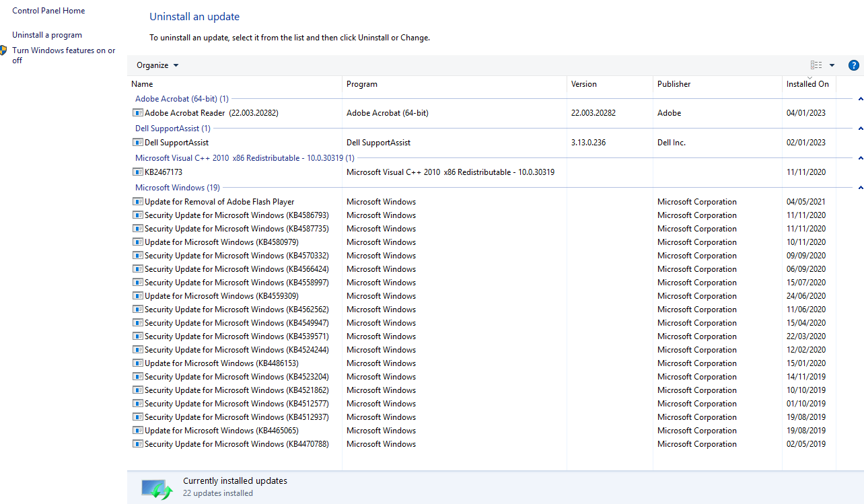The height and width of the screenshot is (504, 864).
Task: Click the KB2467173 row icon
Action: [138, 172]
